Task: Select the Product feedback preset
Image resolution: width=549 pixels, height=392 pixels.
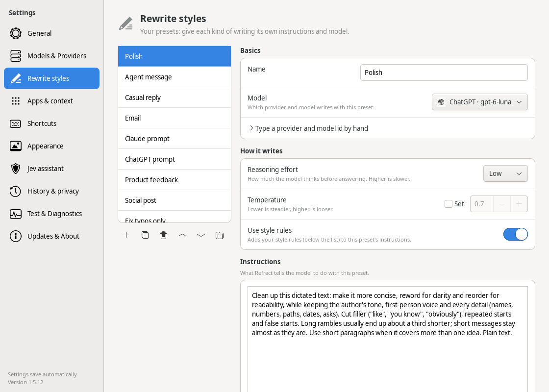Action: [x=175, y=180]
